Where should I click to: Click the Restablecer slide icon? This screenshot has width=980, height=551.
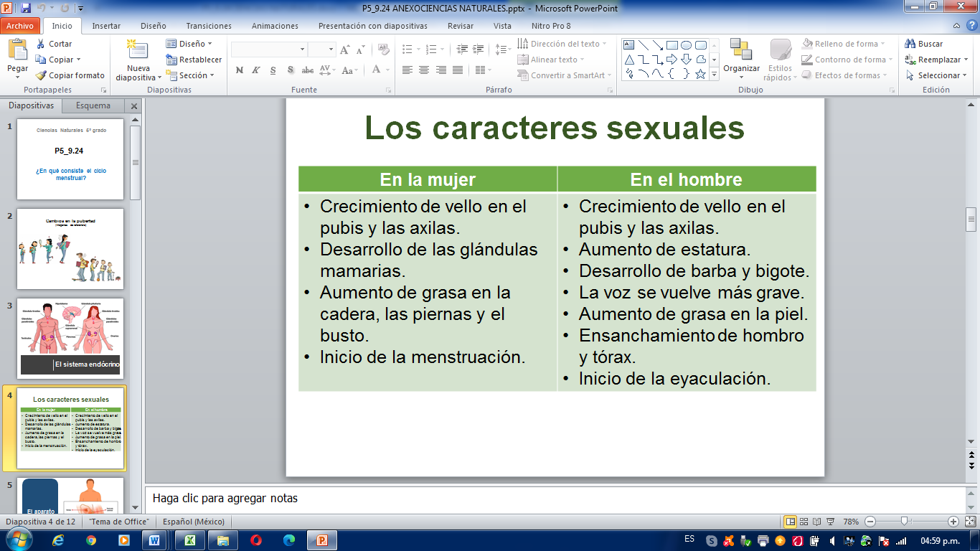click(171, 60)
